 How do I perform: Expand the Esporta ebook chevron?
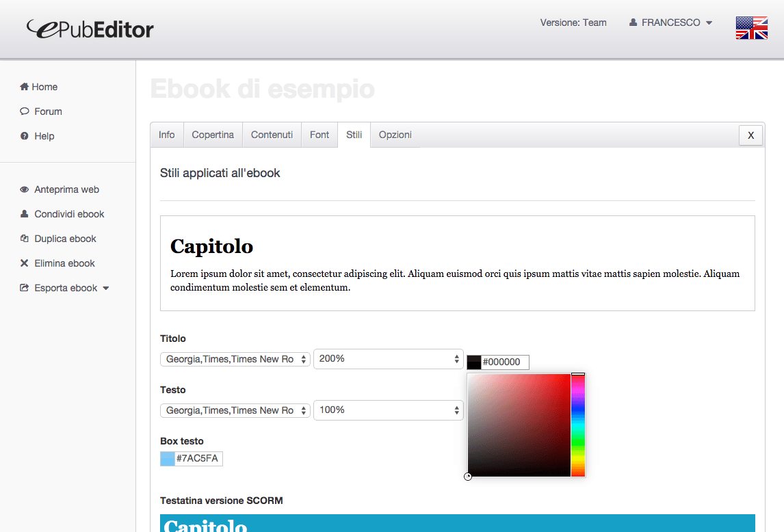[x=107, y=288]
